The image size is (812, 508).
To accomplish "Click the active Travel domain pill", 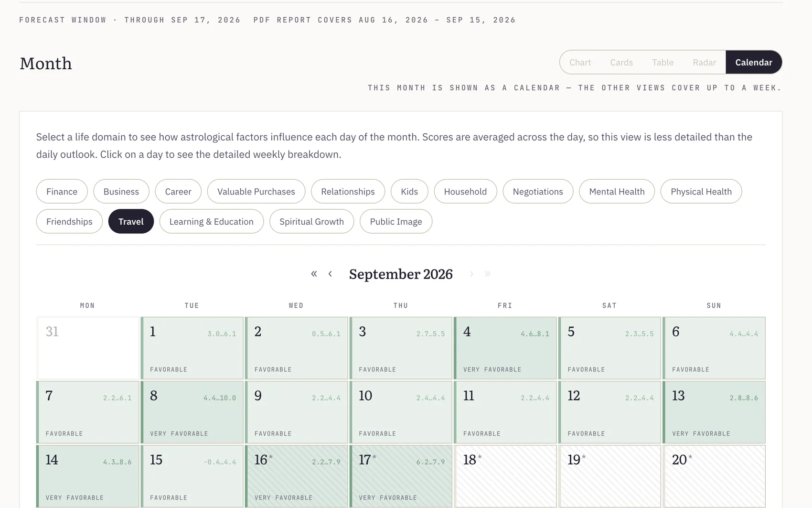I will point(131,221).
